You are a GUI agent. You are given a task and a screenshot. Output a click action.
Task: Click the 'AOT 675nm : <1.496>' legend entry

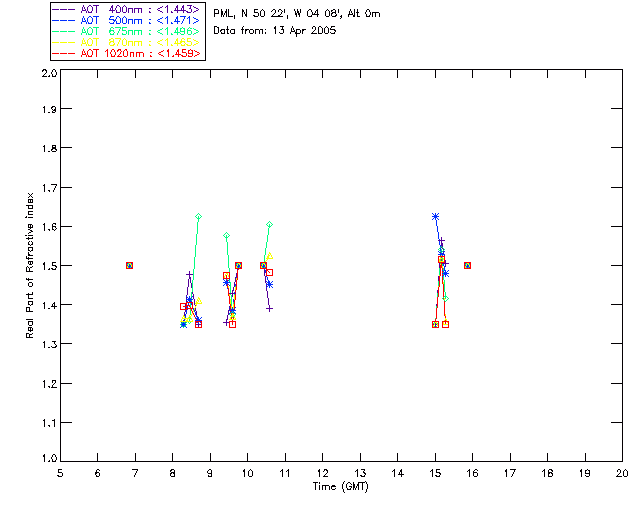click(126, 31)
